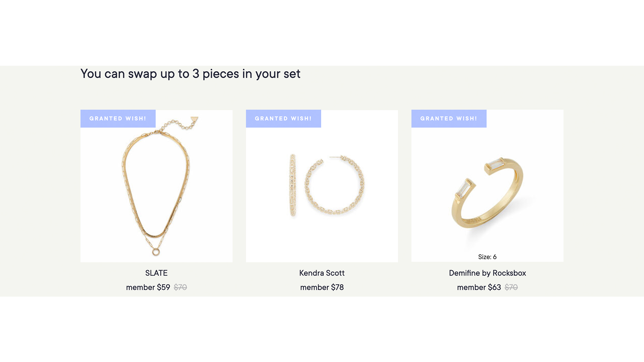Screen dimensions: 644x362
Task: Open the SLATE brand name link
Action: [x=157, y=273]
